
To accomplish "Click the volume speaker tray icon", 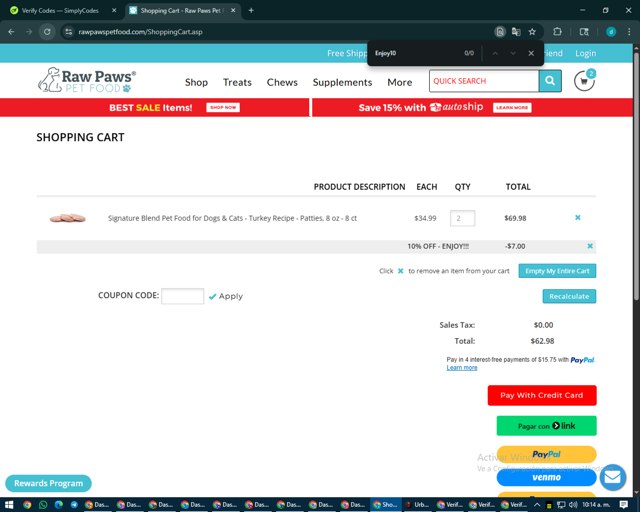I will (573, 505).
